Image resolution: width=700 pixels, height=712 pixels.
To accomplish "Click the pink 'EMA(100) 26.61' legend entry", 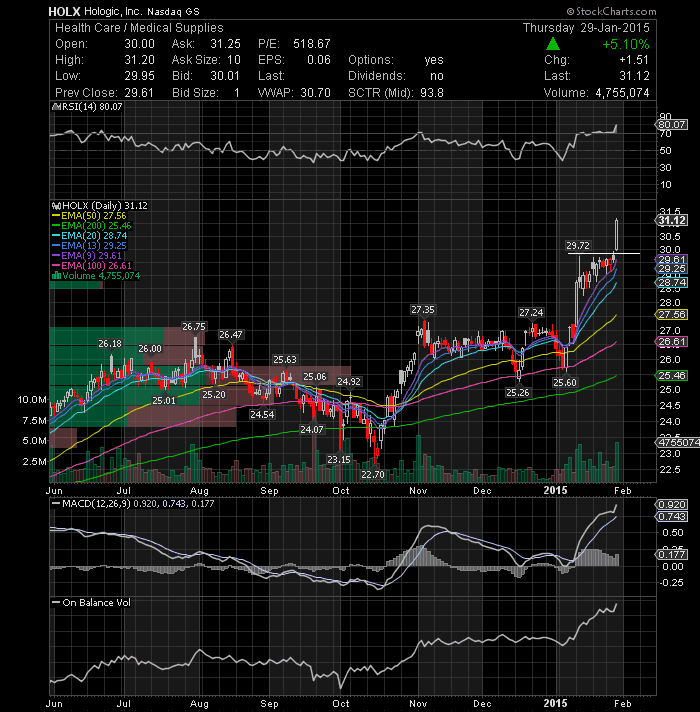I will point(92,266).
